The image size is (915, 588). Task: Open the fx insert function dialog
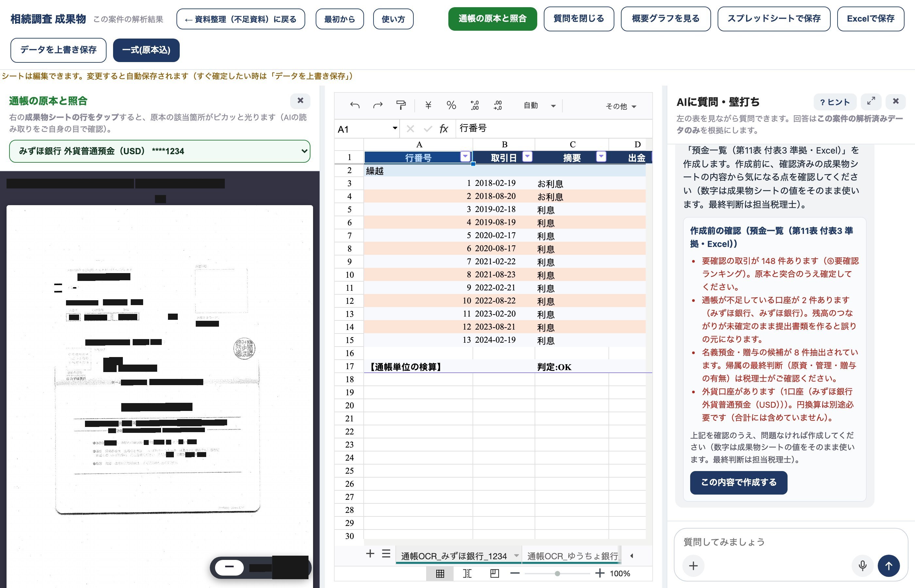coord(444,129)
